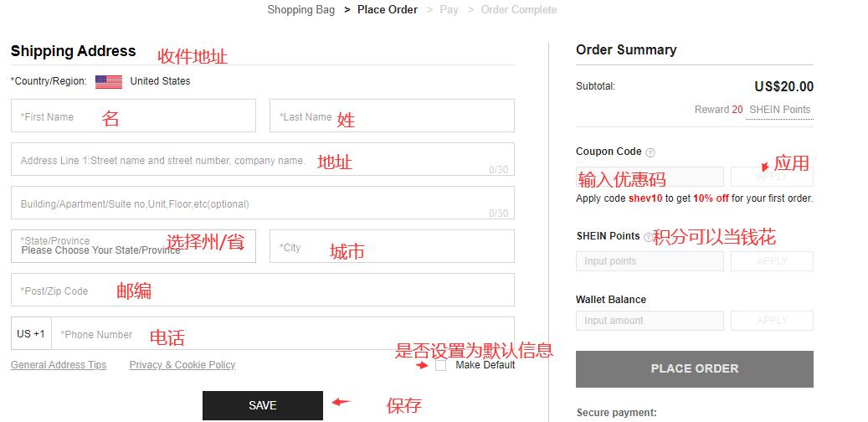Viewport: 868px width, 422px height.
Task: Focus the Address Line 1 field
Action: coord(262,160)
